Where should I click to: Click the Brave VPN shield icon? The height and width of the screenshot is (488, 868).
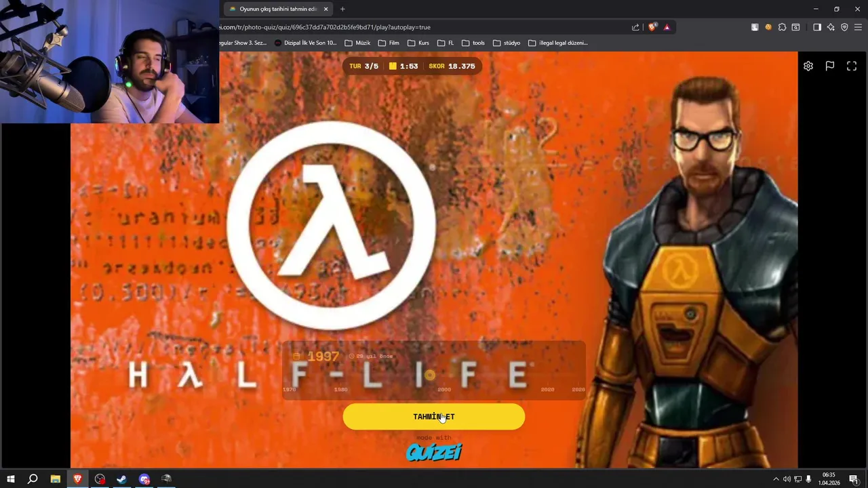click(x=844, y=27)
